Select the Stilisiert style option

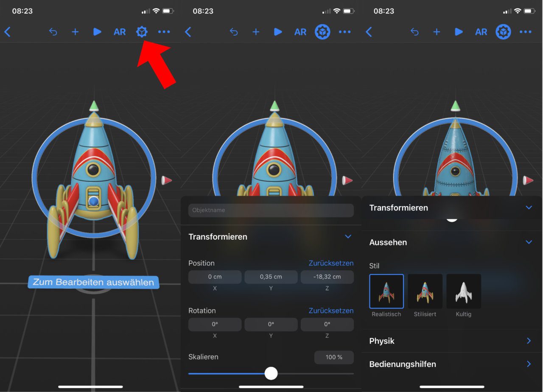[x=425, y=291]
